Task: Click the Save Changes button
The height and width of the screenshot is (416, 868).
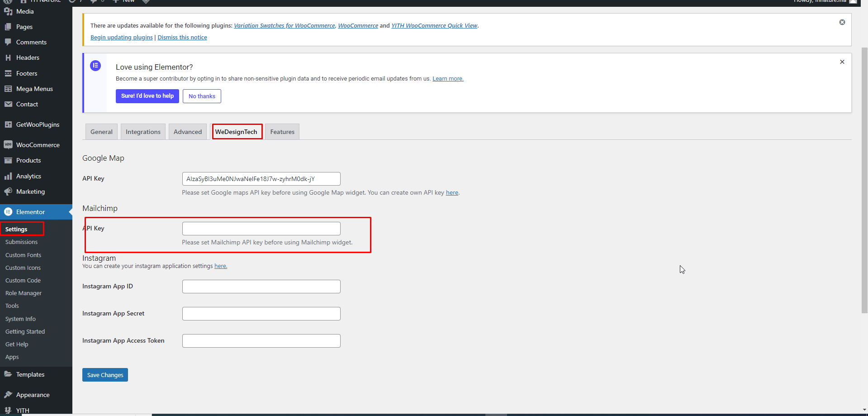Action: 105,375
